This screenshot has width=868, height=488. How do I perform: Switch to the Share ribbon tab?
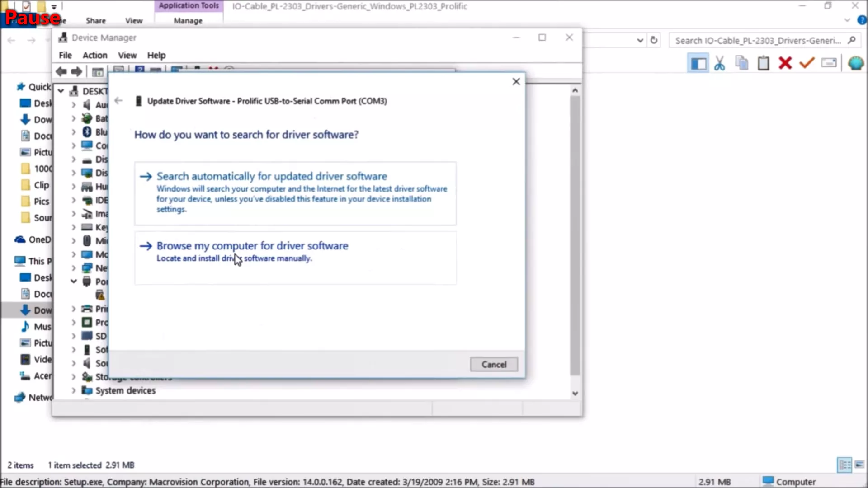tap(95, 21)
